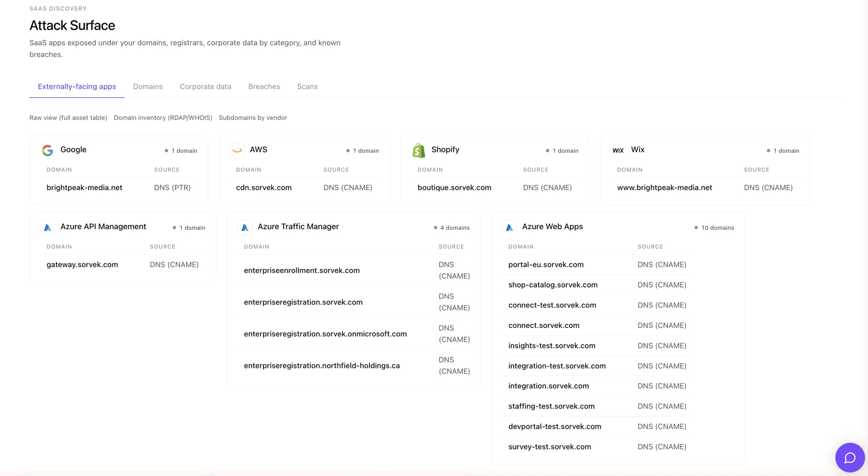The height and width of the screenshot is (476, 868).
Task: Click the Azure Web Apps card title
Action: [x=552, y=227]
